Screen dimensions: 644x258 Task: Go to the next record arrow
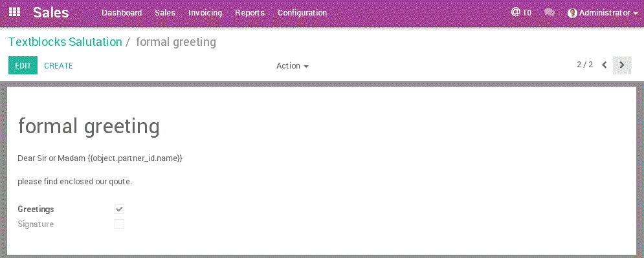click(622, 65)
